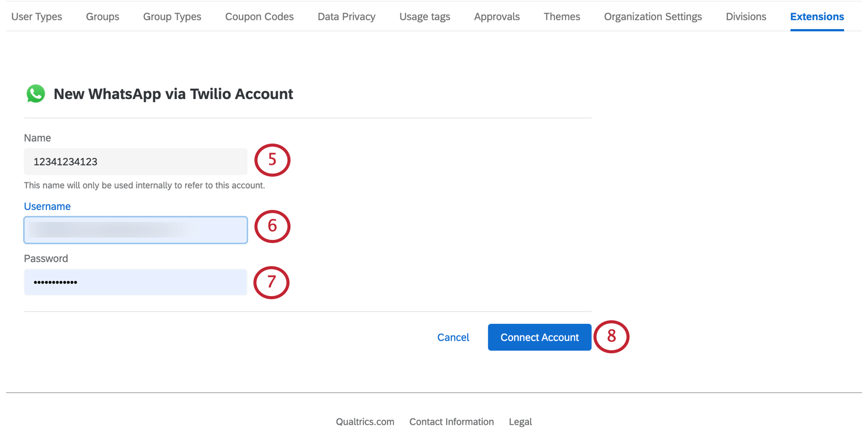This screenshot has height=434, width=868.
Task: Switch to the Approvals tab
Action: (497, 17)
